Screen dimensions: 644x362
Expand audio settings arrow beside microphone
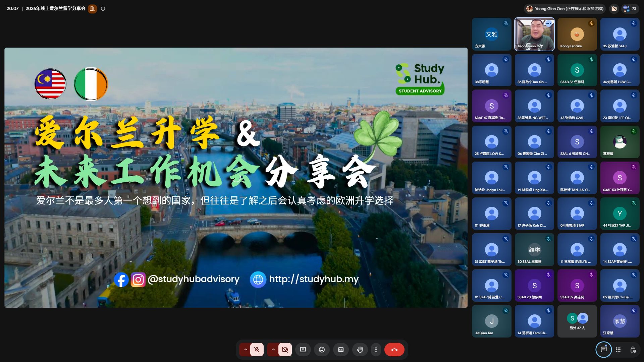coord(245,350)
